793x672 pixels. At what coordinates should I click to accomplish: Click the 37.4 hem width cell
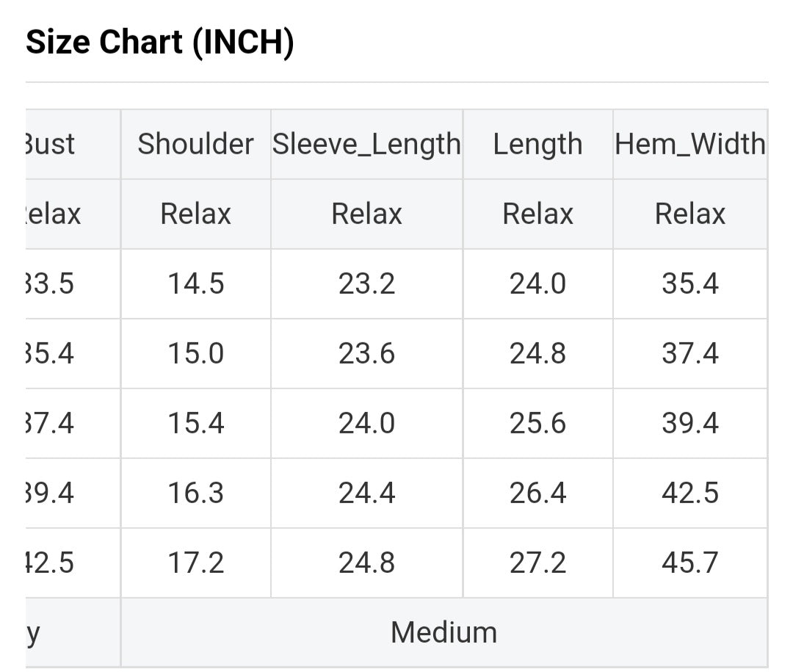coord(689,353)
